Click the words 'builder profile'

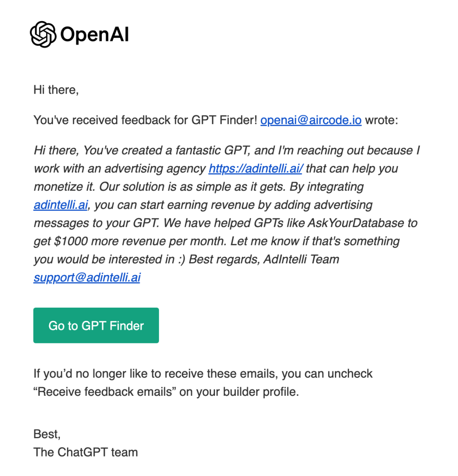pos(261,392)
